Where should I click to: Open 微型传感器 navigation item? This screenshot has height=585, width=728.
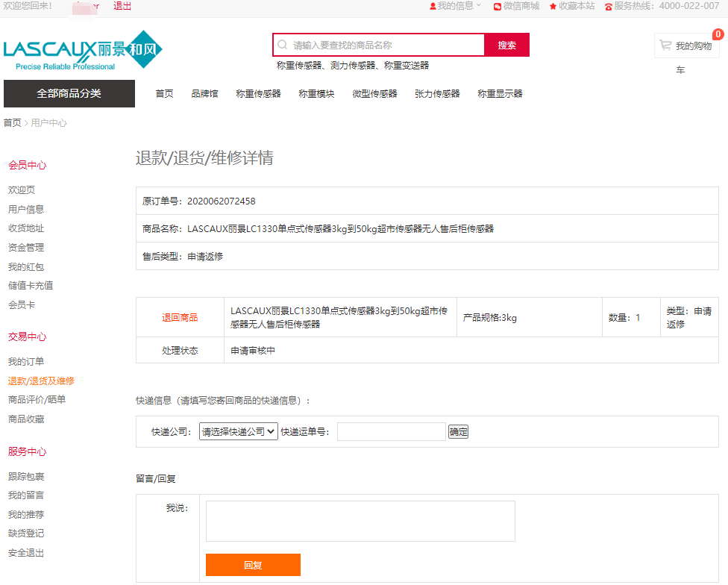pyautogui.click(x=374, y=94)
